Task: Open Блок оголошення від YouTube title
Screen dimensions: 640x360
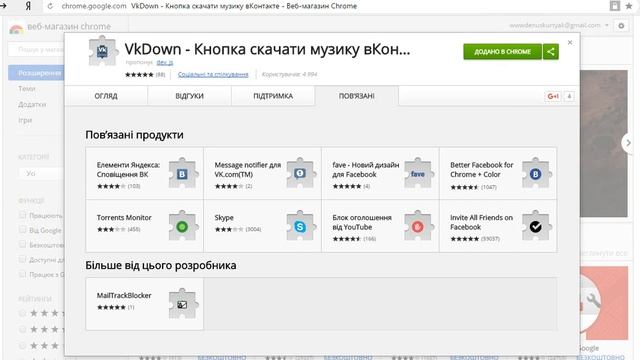Action: (362, 222)
